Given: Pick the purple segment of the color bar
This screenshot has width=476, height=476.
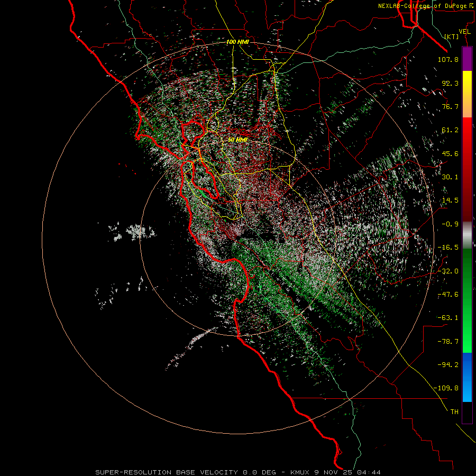Looking at the screenshot, I should pyautogui.click(x=467, y=59).
